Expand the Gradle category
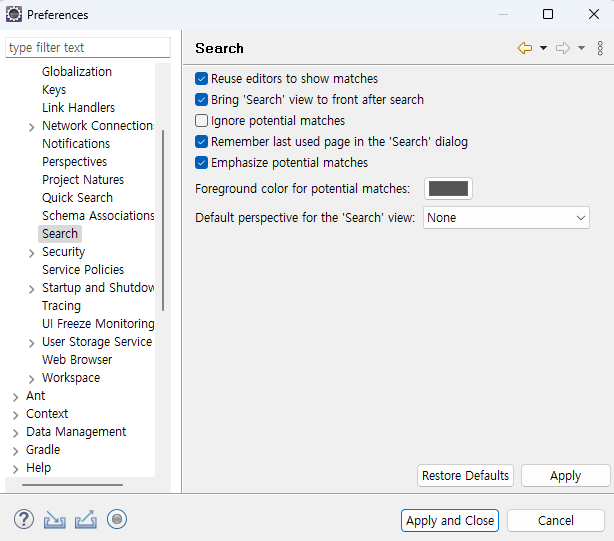 point(15,451)
